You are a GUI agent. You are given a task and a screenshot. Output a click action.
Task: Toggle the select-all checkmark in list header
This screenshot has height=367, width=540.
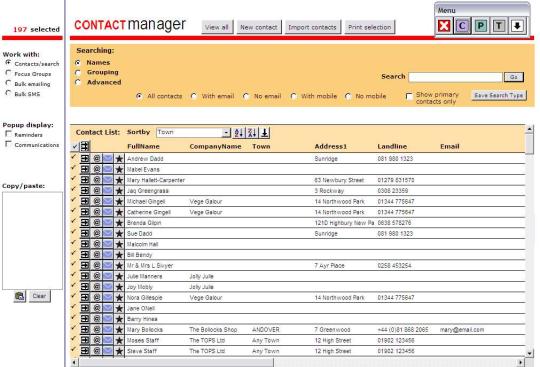coord(74,147)
